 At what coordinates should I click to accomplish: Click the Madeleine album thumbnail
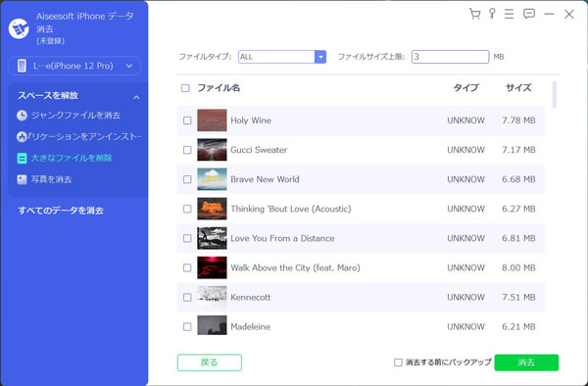[x=212, y=325]
